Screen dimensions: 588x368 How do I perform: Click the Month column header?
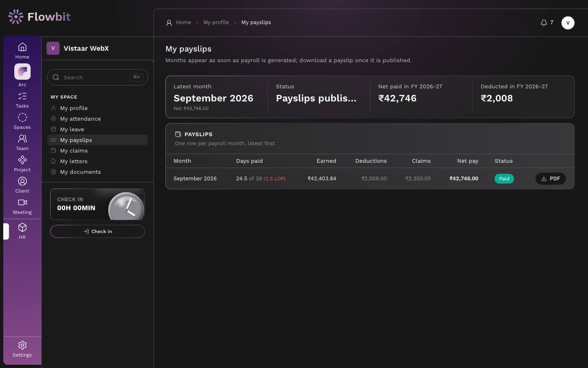pos(182,161)
